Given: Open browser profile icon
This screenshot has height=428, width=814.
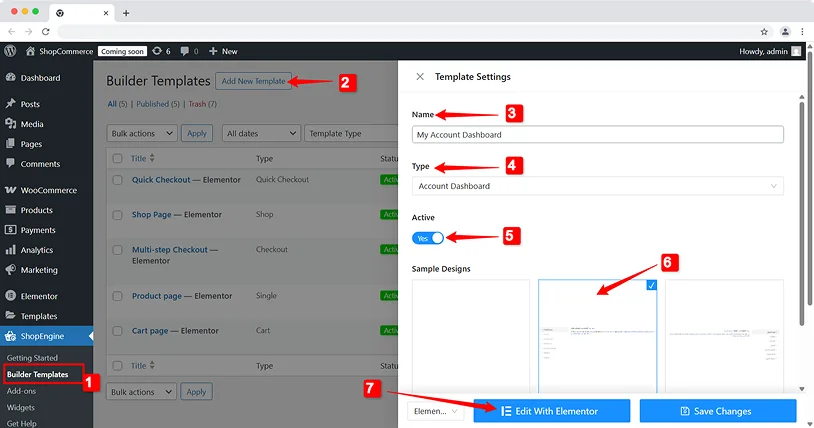Looking at the screenshot, I should click(x=785, y=32).
